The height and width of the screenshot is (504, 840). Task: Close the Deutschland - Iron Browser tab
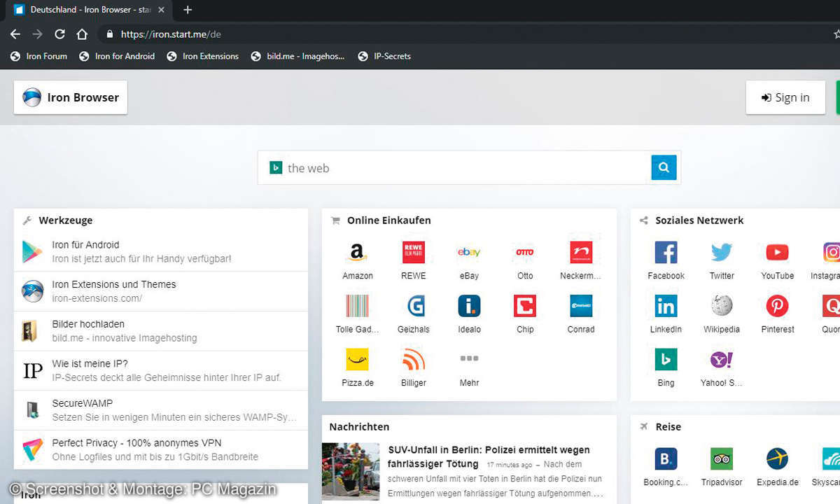pyautogui.click(x=162, y=10)
